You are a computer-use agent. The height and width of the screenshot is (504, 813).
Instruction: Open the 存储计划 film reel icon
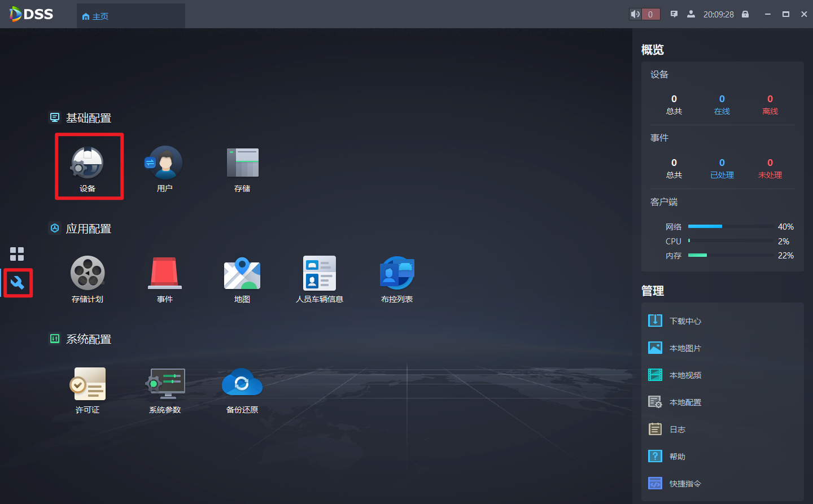pos(88,274)
